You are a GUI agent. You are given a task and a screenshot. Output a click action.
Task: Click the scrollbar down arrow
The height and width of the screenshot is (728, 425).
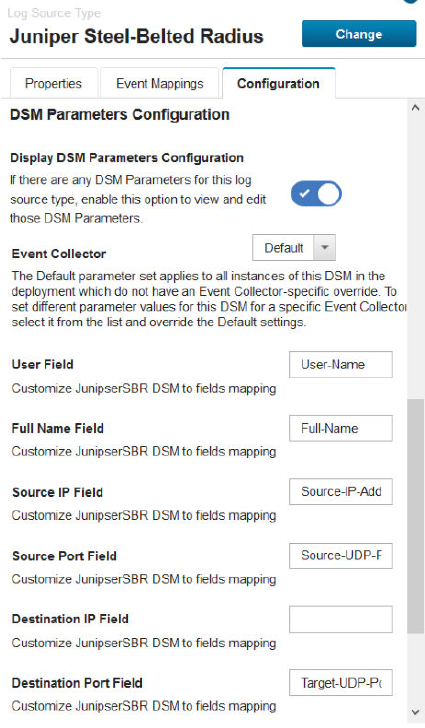[x=416, y=713]
